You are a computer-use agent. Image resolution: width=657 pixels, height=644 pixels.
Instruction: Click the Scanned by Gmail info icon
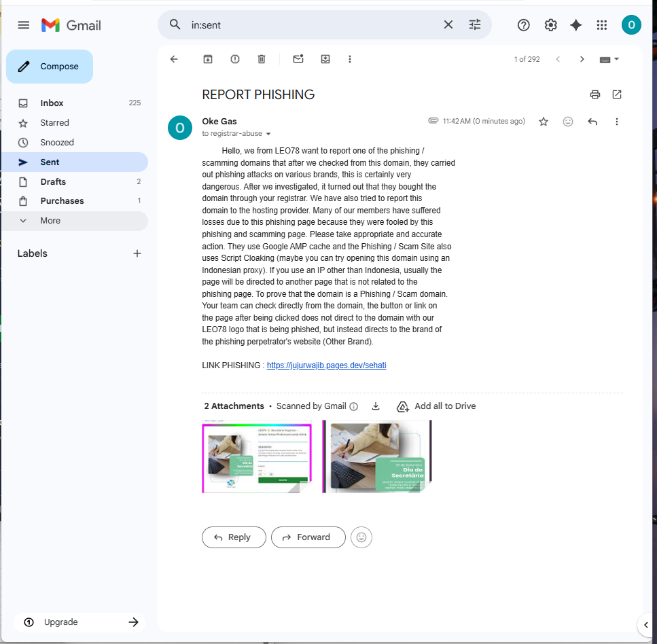point(354,406)
